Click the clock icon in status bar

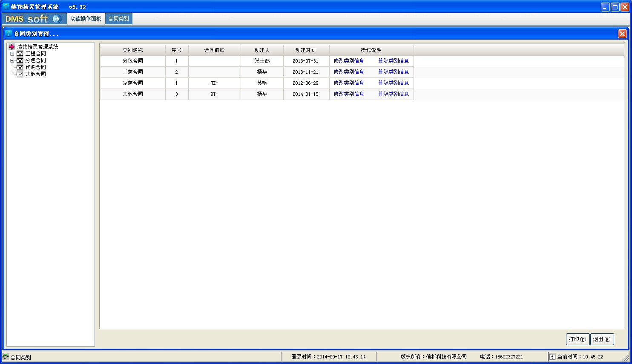coord(552,357)
